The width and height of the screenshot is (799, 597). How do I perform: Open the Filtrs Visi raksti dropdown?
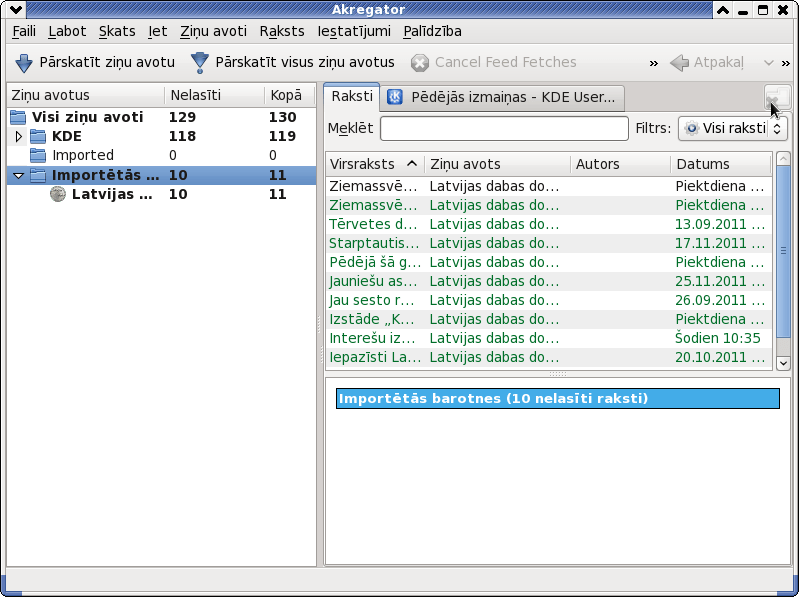(x=733, y=128)
